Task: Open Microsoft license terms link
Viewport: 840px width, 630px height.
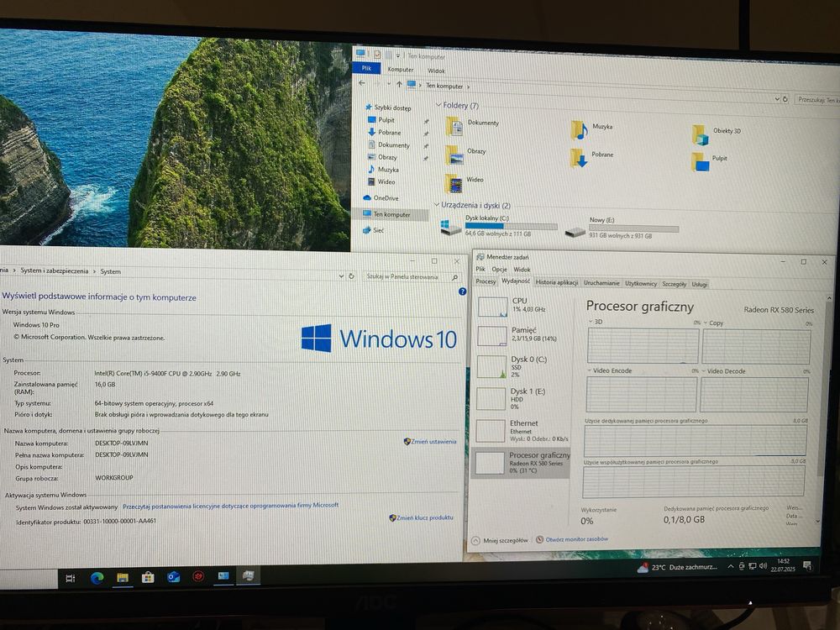Action: point(230,505)
